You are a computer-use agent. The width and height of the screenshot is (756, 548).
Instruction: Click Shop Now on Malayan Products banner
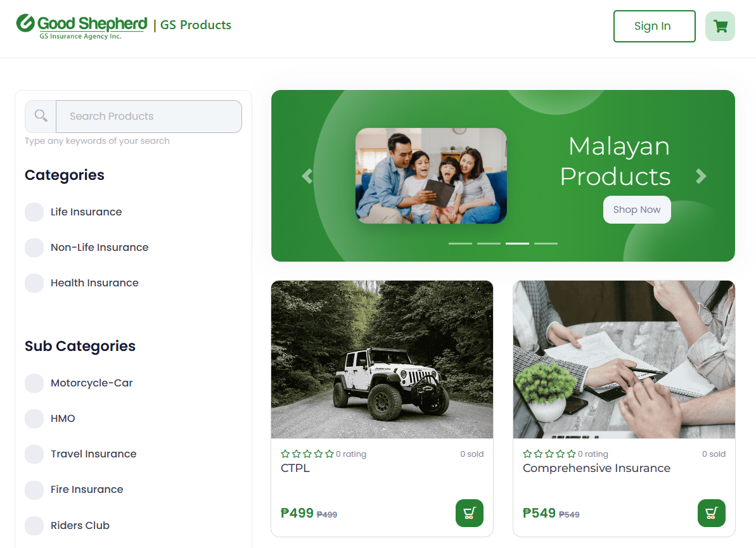(x=637, y=210)
